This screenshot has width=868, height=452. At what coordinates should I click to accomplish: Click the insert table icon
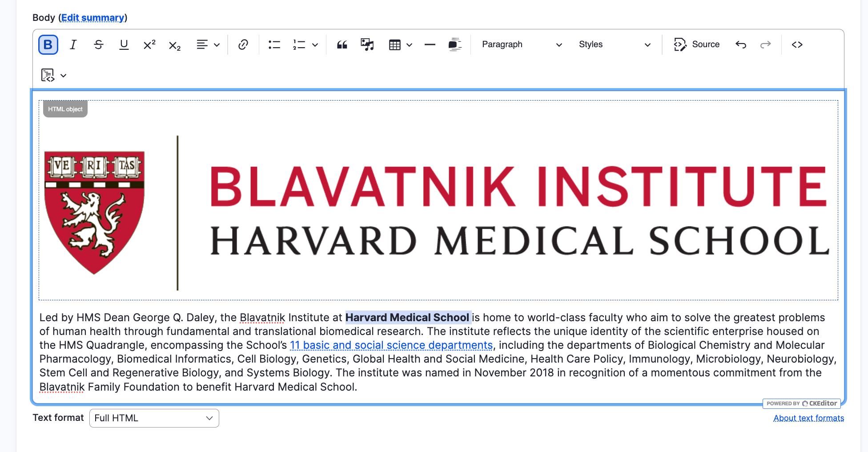394,44
